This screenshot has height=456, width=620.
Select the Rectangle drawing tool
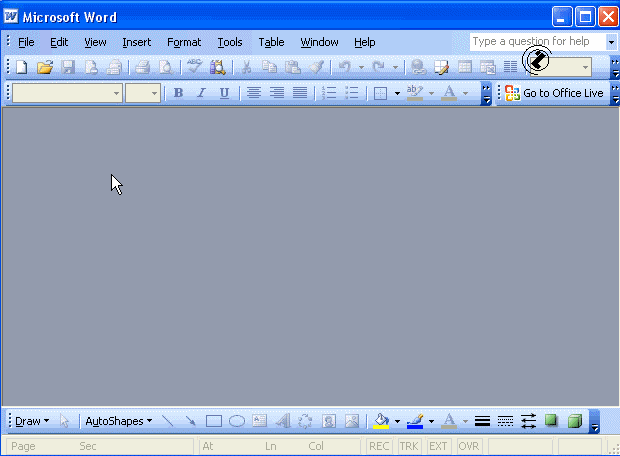214,421
